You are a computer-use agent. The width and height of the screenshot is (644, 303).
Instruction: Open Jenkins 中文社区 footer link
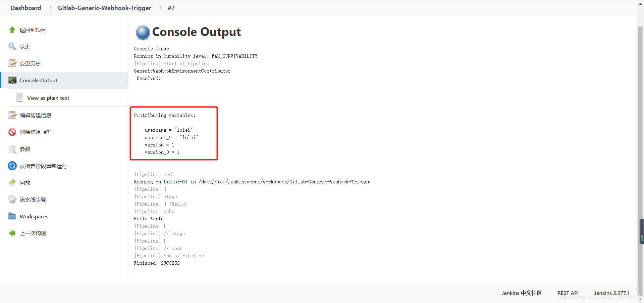tap(522, 293)
